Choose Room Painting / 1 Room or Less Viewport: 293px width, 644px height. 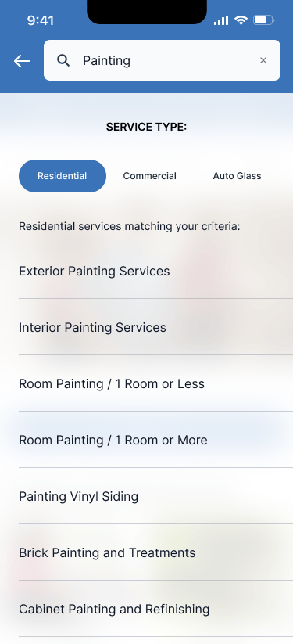tap(156, 383)
